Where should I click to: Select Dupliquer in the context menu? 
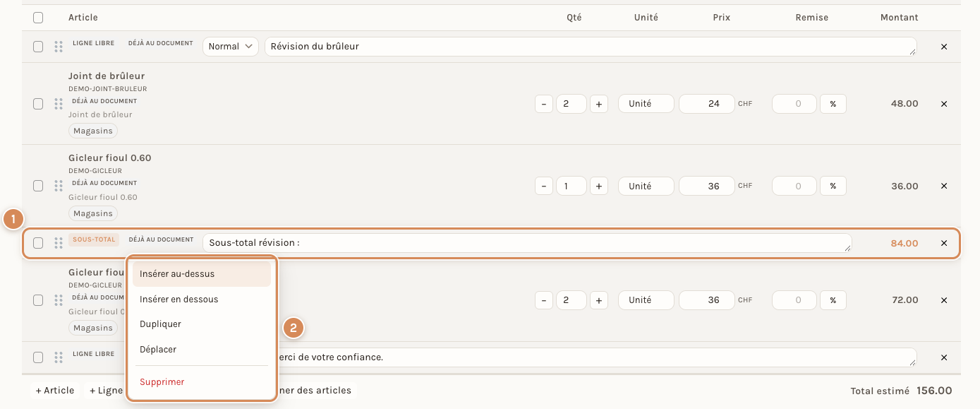coord(202,324)
